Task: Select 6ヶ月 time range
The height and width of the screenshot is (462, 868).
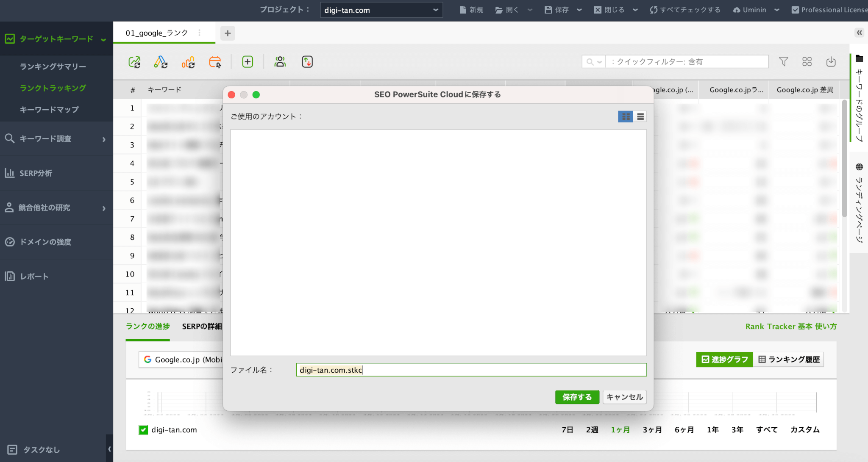Action: [684, 429]
